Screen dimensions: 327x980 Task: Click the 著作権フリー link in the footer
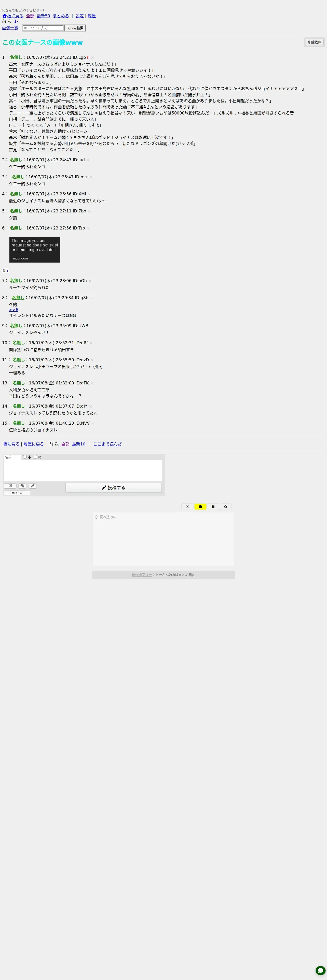pyautogui.click(x=142, y=575)
